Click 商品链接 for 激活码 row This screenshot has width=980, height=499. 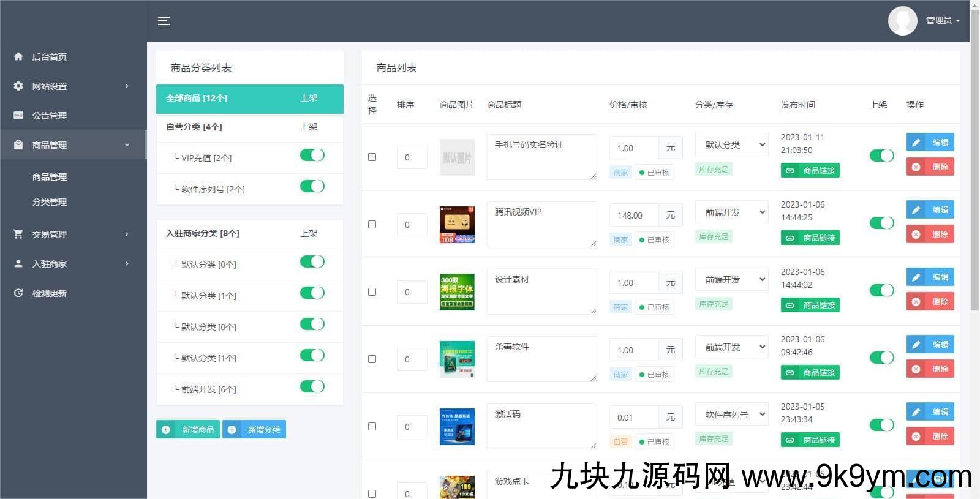[810, 440]
